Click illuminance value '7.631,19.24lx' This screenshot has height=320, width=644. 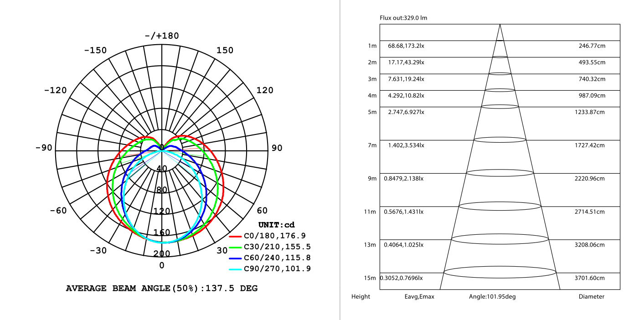(x=406, y=79)
